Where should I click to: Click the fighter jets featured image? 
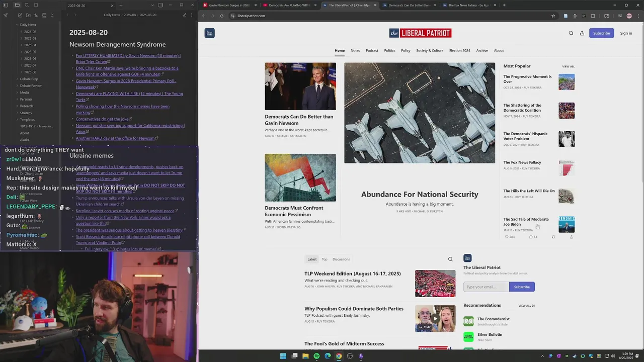[x=420, y=113]
